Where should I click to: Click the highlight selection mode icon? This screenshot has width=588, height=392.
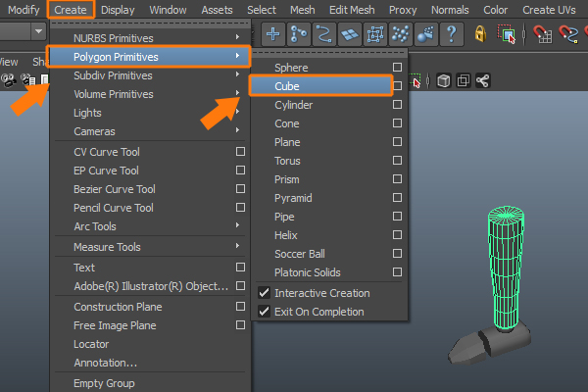pyautogui.click(x=507, y=34)
